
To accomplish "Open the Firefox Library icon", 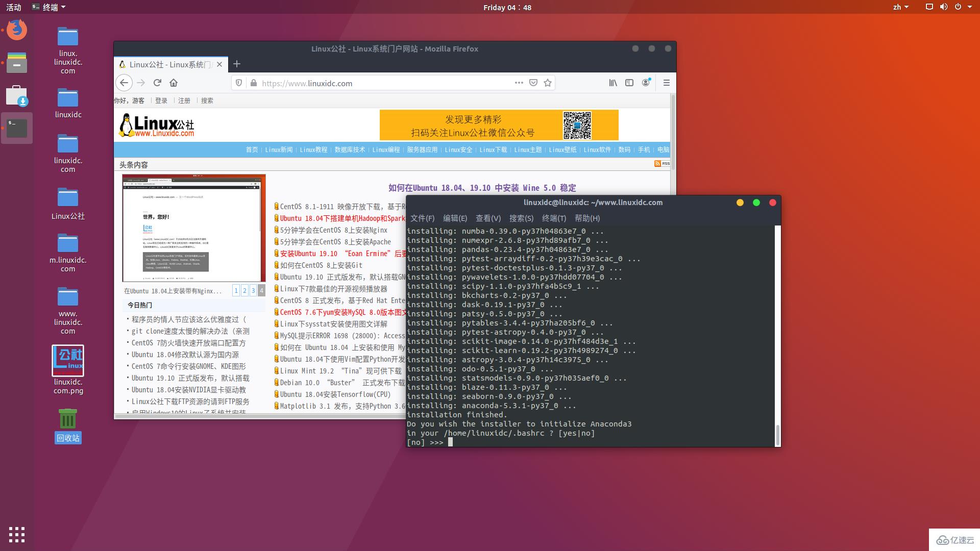I will pyautogui.click(x=613, y=83).
